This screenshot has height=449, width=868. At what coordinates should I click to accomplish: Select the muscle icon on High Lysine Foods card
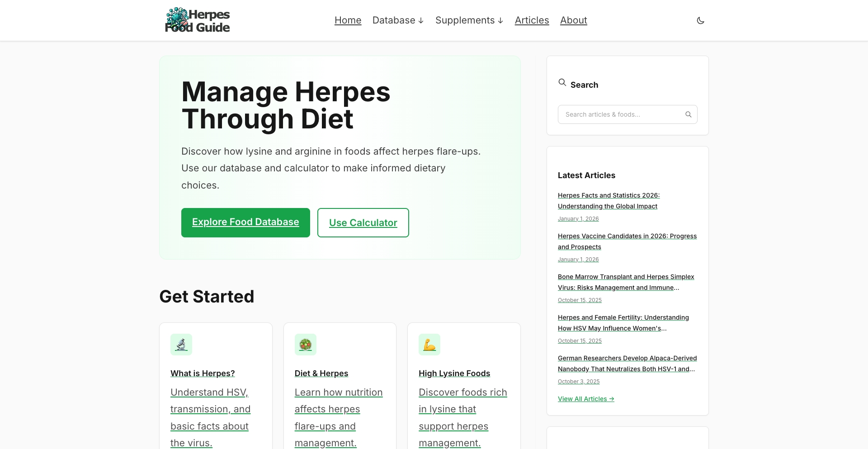pyautogui.click(x=429, y=344)
